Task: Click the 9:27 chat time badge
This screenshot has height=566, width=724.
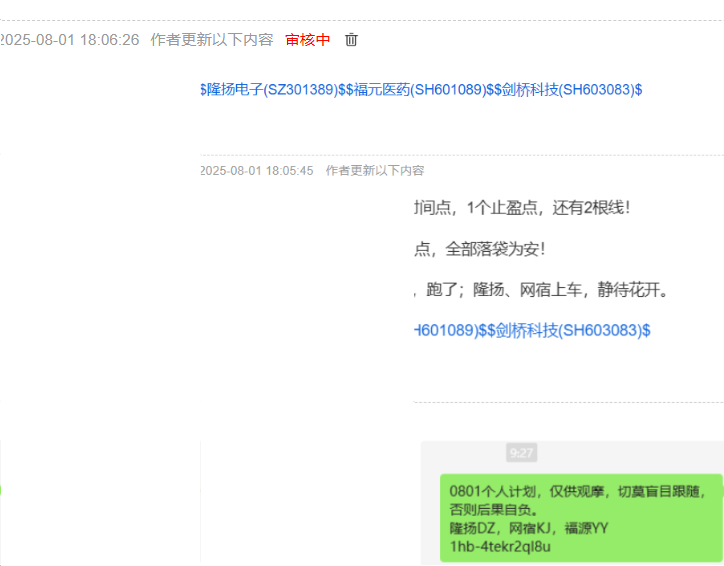Action: pyautogui.click(x=521, y=453)
